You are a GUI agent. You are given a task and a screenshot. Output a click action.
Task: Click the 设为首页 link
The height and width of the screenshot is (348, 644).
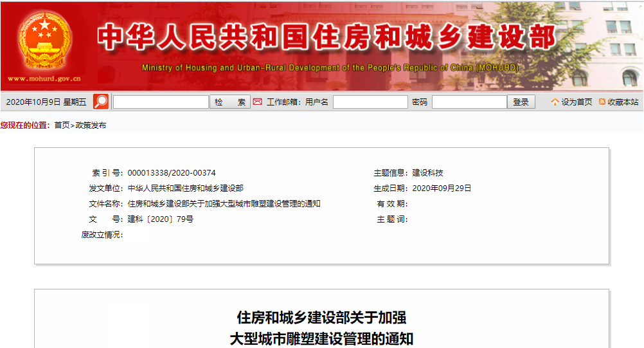click(x=577, y=102)
